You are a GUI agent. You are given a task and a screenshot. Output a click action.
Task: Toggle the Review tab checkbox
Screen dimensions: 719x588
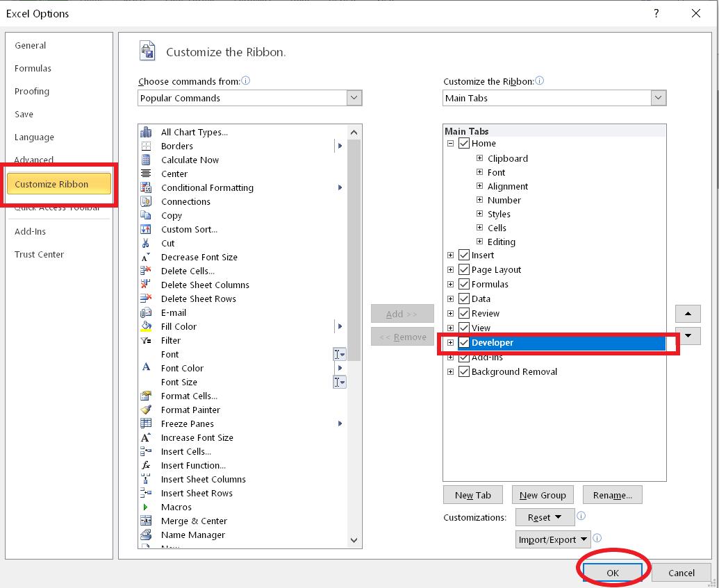tap(463, 313)
